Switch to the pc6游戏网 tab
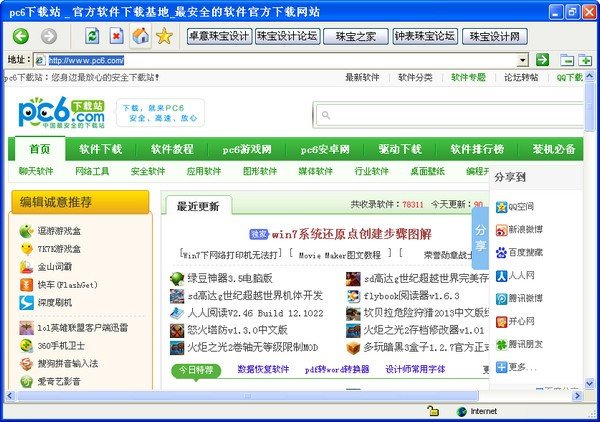Image resolution: width=600 pixels, height=422 pixels. tap(246, 149)
